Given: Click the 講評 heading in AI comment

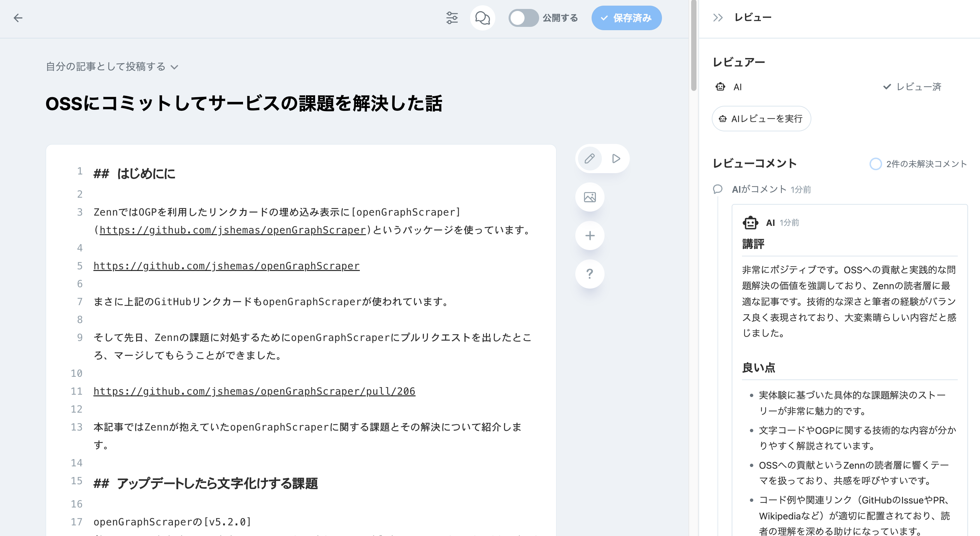Looking at the screenshot, I should point(753,244).
